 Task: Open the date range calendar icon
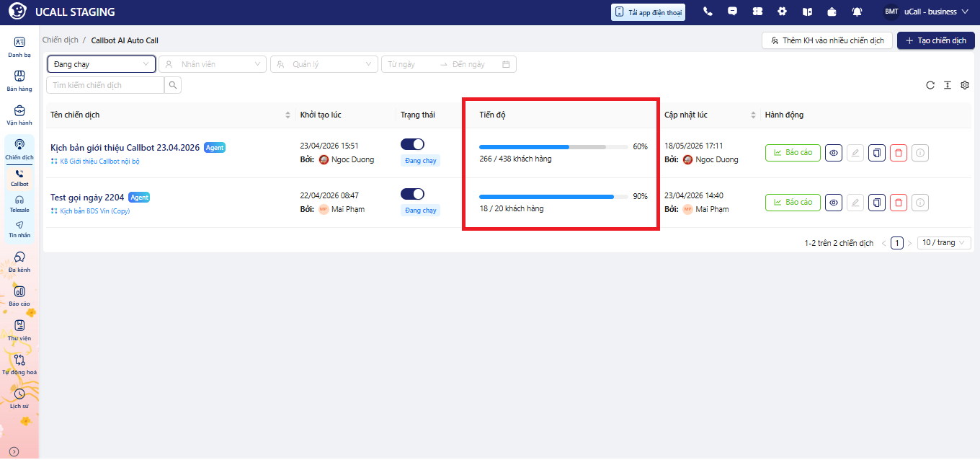506,64
